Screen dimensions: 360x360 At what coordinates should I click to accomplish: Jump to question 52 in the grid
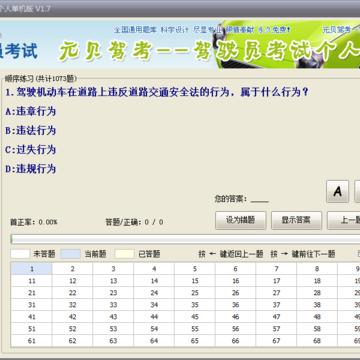[x=72, y=329]
